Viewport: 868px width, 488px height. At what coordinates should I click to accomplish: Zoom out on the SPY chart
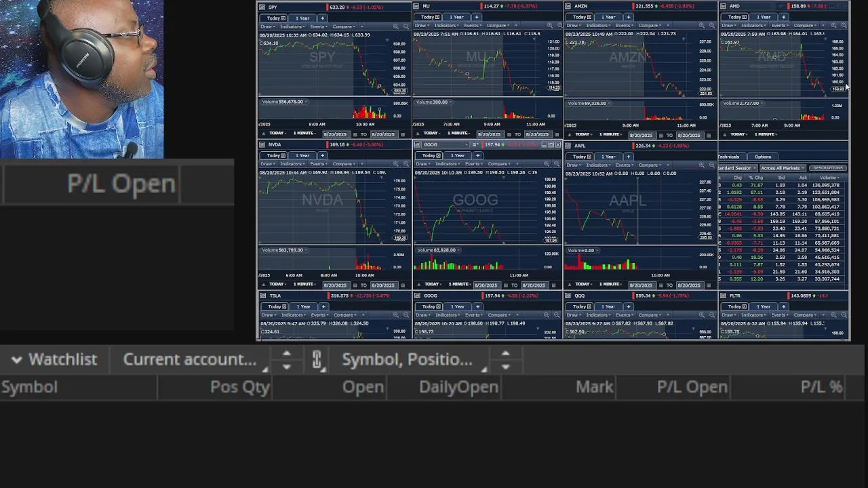tap(406, 26)
